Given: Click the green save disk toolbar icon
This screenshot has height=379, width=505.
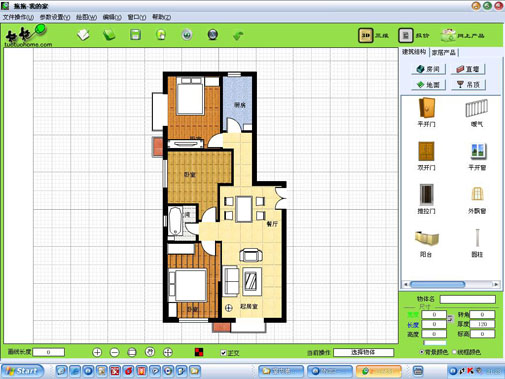Looking at the screenshot, I should tap(135, 35).
